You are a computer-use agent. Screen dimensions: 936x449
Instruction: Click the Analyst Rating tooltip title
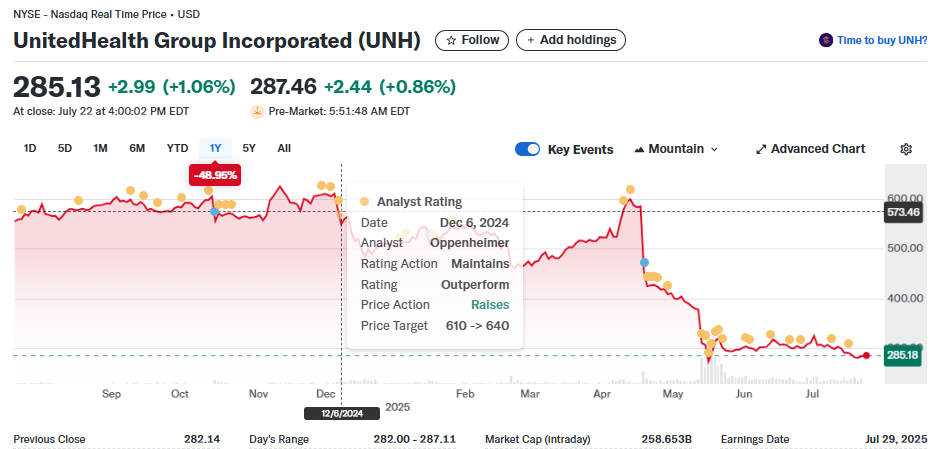[x=419, y=202]
